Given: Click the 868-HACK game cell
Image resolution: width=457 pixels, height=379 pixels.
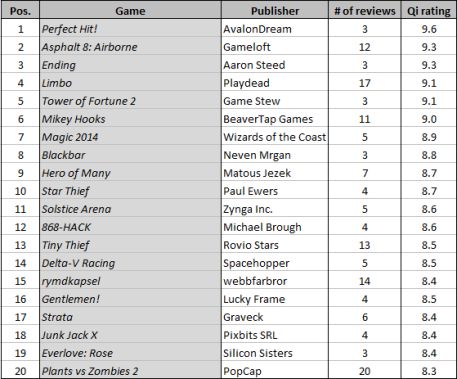Looking at the screenshot, I should pyautogui.click(x=130, y=227).
